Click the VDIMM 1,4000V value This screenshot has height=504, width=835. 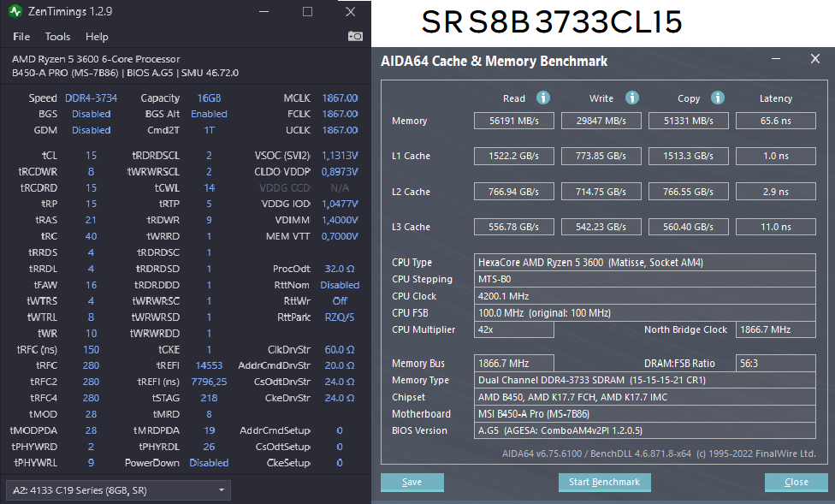pyautogui.click(x=340, y=220)
